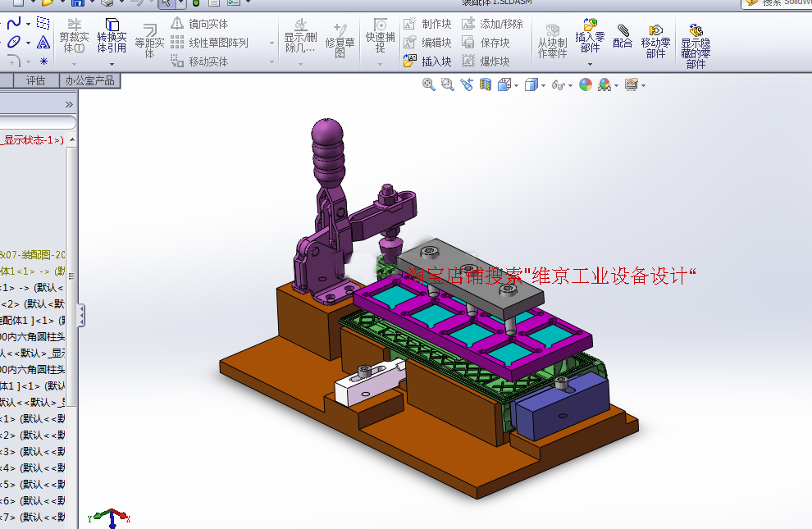
Task: Expand panel tabs with the double-chevron
Action: [69, 105]
